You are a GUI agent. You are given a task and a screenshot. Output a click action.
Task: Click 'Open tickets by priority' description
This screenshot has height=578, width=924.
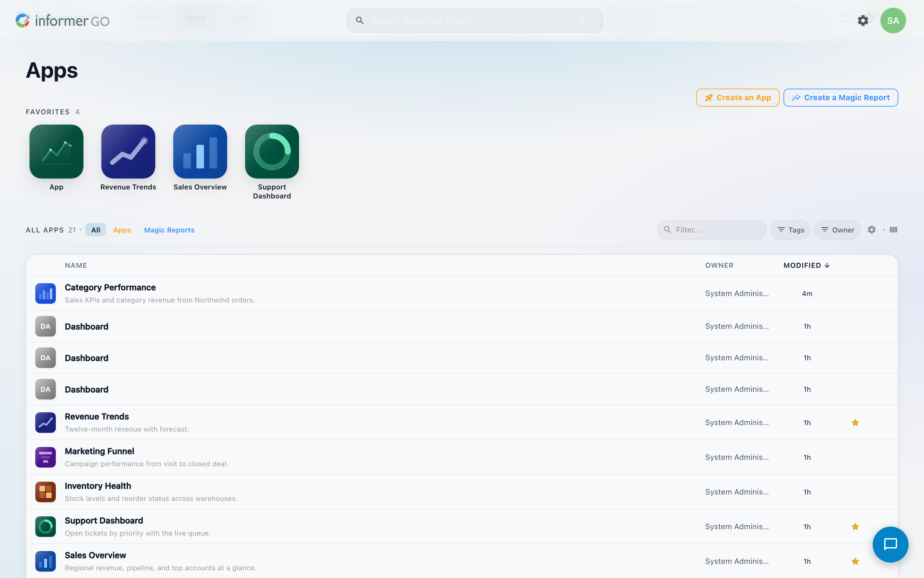[138, 533]
